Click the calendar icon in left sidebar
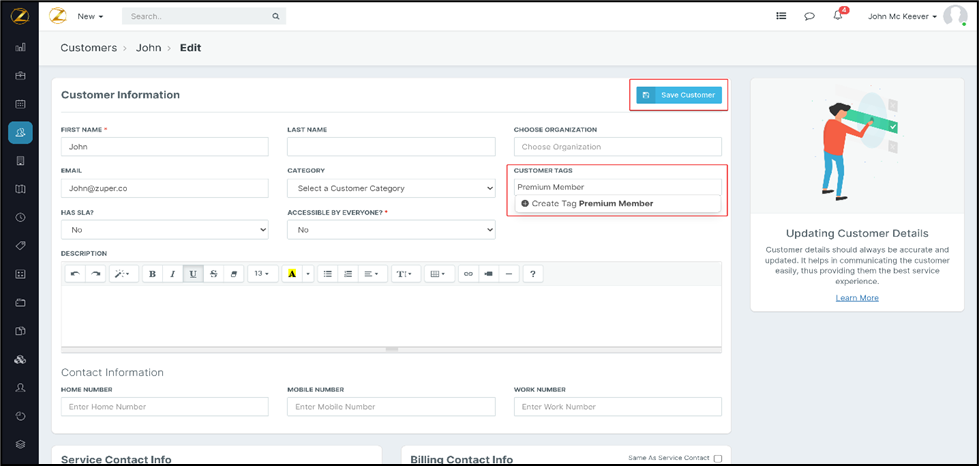Image resolution: width=979 pixels, height=466 pixels. [x=20, y=103]
